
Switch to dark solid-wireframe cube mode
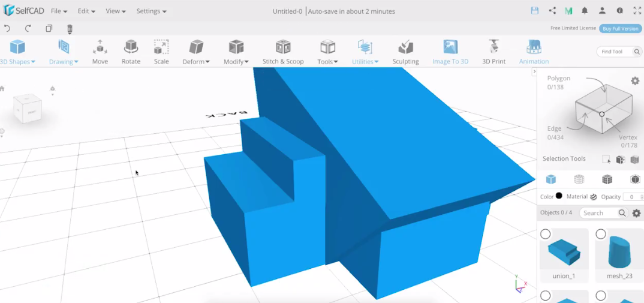pyautogui.click(x=607, y=179)
